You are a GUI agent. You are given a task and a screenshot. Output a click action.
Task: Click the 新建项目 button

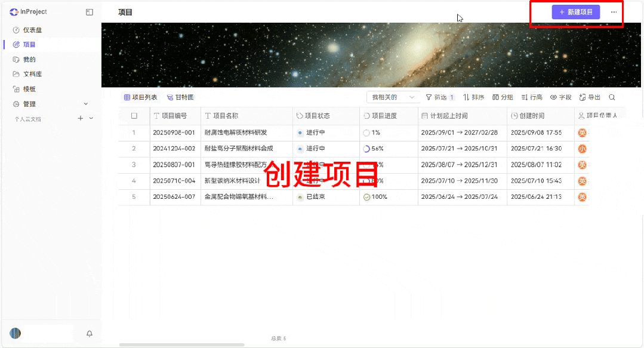click(576, 13)
